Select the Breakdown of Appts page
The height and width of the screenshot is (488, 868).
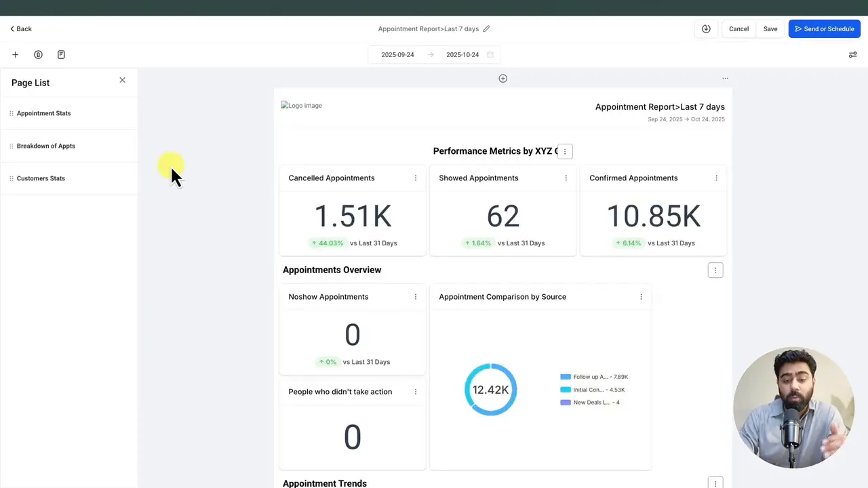pyautogui.click(x=68, y=146)
